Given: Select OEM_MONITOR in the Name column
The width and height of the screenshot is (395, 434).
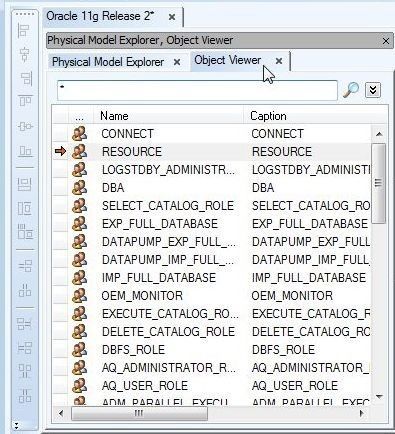Looking at the screenshot, I should pos(142,296).
